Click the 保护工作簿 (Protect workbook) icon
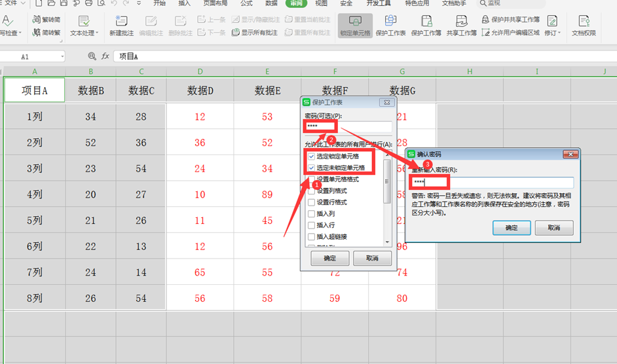This screenshot has height=364, width=617. 426,21
